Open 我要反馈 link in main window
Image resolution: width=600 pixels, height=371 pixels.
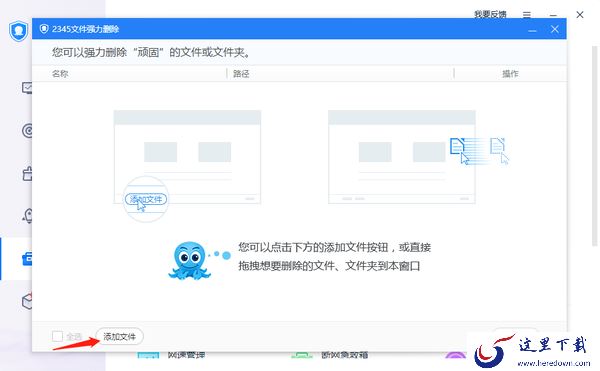point(490,15)
